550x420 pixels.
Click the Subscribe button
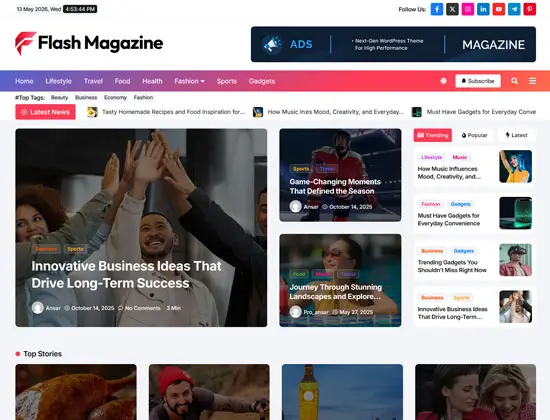[x=478, y=81]
